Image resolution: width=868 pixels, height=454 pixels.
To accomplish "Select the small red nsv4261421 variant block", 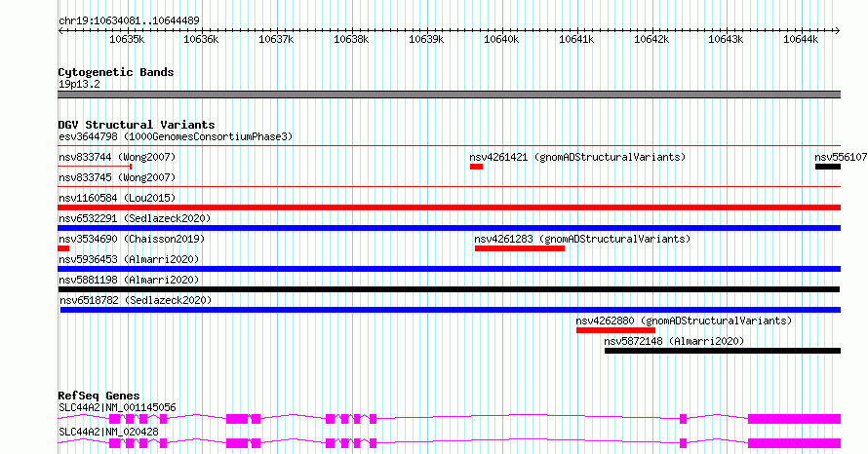I will click(476, 167).
